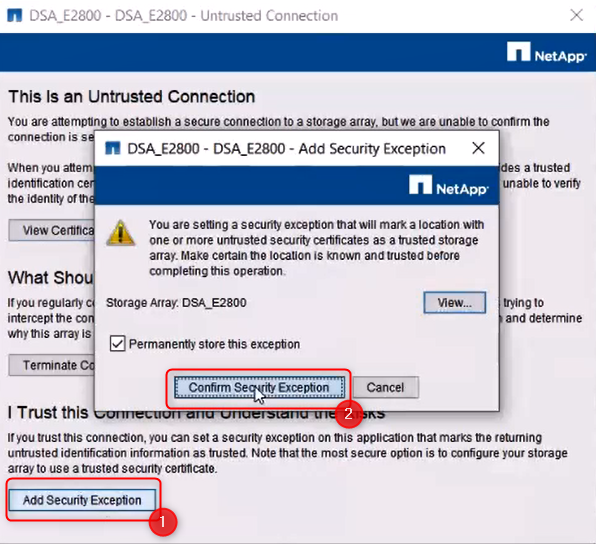Viewport: 596px width, 544px height.
Task: Toggle Permanently store this exception checkbox
Action: pyautogui.click(x=117, y=344)
